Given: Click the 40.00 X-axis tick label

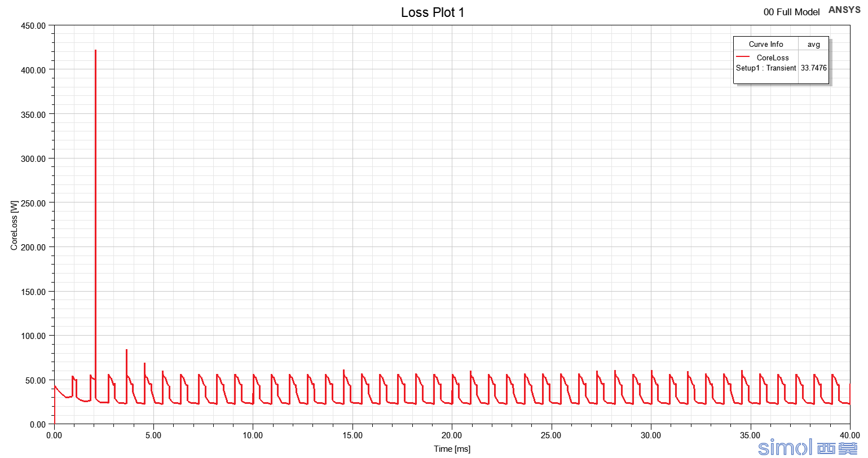Looking at the screenshot, I should coord(849,435).
